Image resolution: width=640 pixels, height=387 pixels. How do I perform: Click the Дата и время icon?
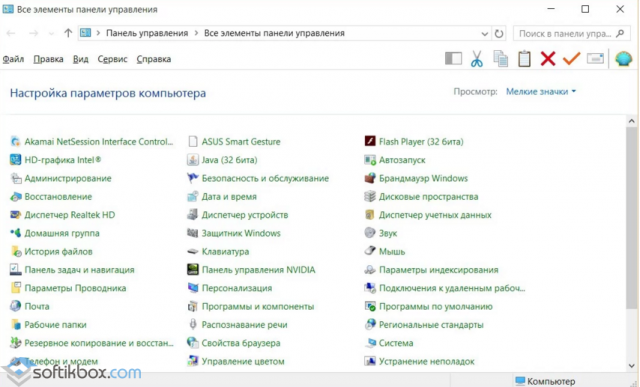(x=192, y=196)
